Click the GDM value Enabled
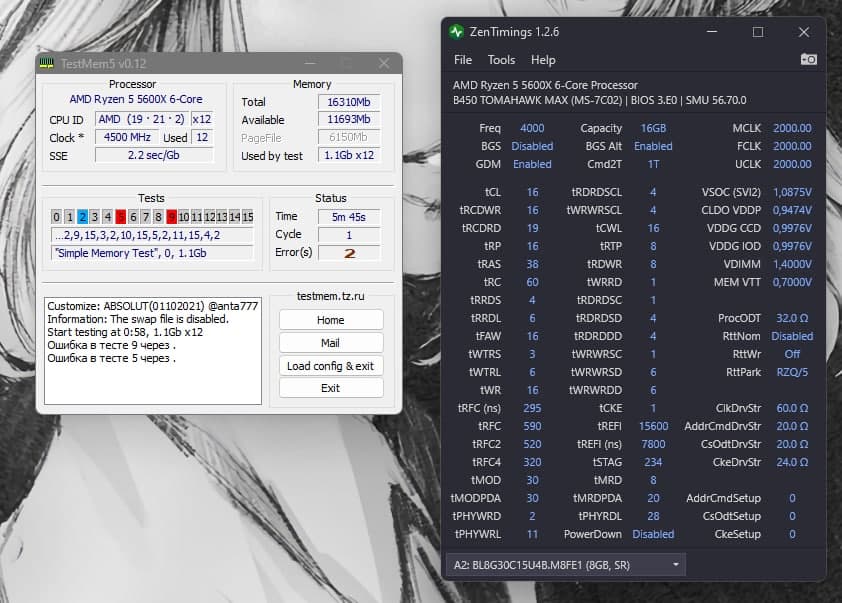The height and width of the screenshot is (603, 842). pos(532,164)
